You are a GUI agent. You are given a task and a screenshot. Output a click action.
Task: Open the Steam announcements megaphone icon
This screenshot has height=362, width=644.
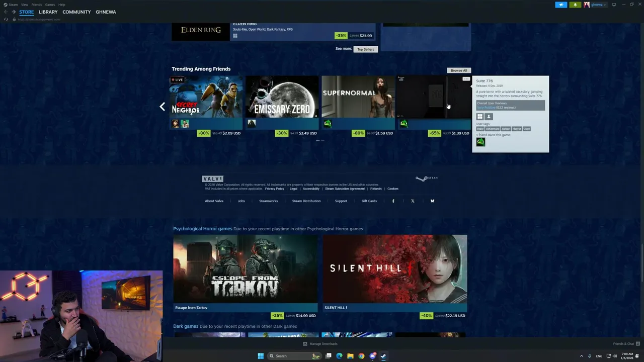point(561,5)
